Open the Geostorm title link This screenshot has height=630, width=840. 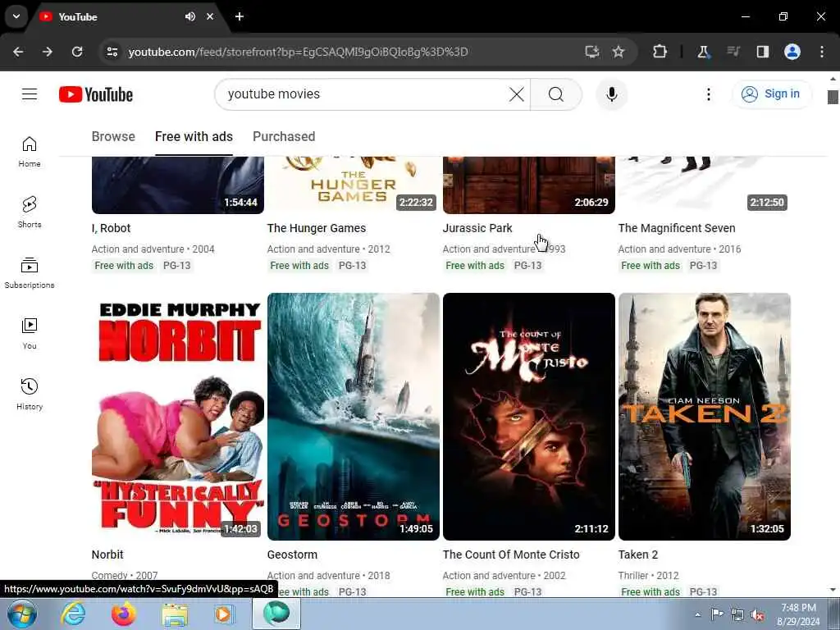292,555
